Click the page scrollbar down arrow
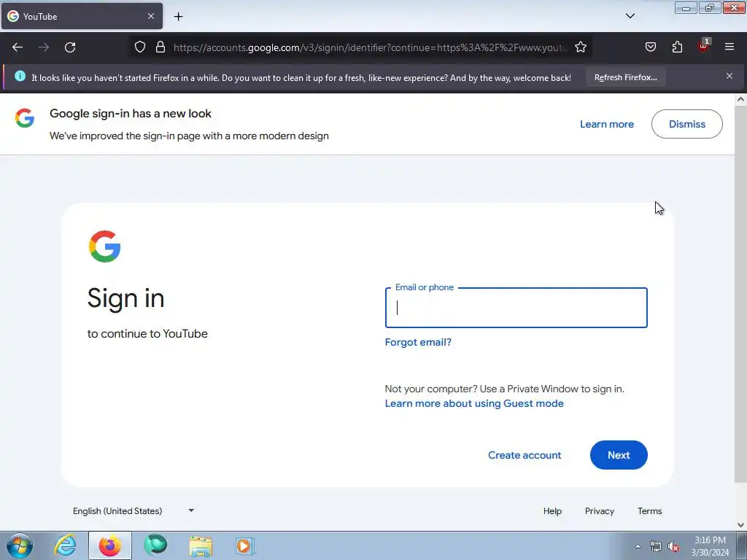Image resolution: width=747 pixels, height=560 pixels. coord(740,525)
